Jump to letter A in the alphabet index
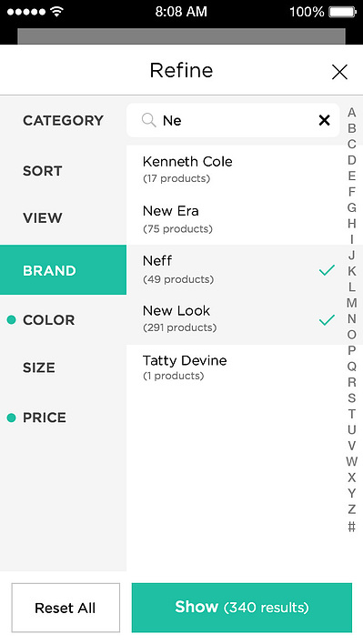Viewport: 363px width, 644px height. [x=351, y=112]
